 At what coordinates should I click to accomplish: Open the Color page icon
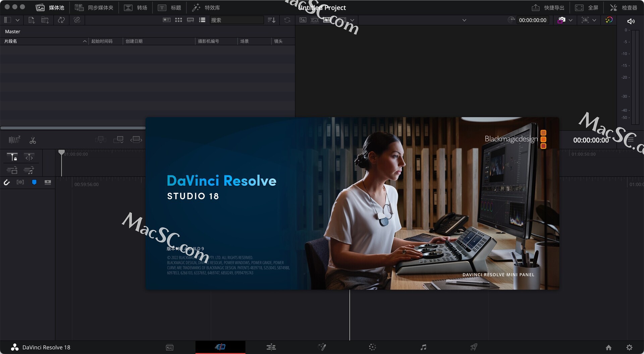pyautogui.click(x=372, y=347)
